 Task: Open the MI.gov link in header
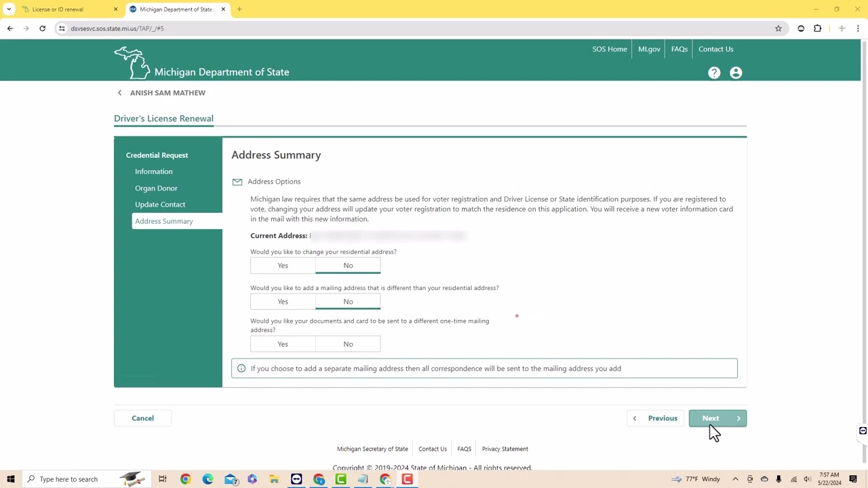(x=649, y=49)
